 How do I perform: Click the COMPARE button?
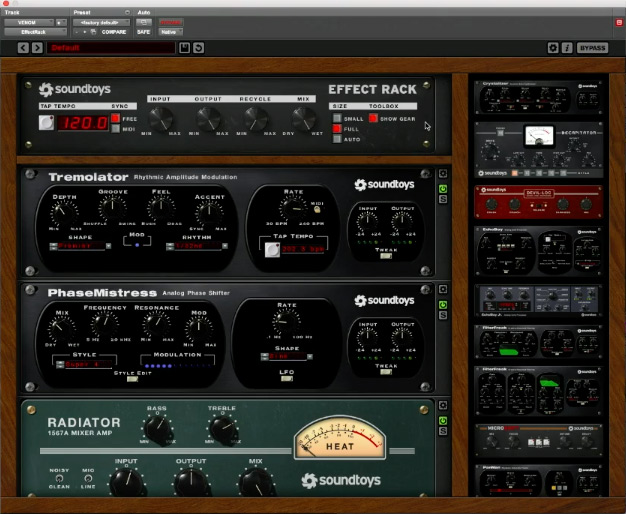[x=114, y=32]
